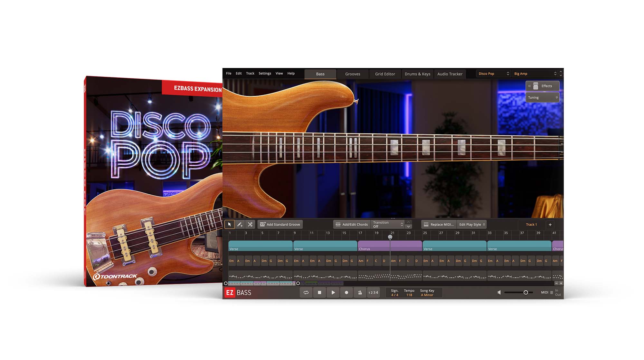Select the arrow pointer tool

point(229,224)
